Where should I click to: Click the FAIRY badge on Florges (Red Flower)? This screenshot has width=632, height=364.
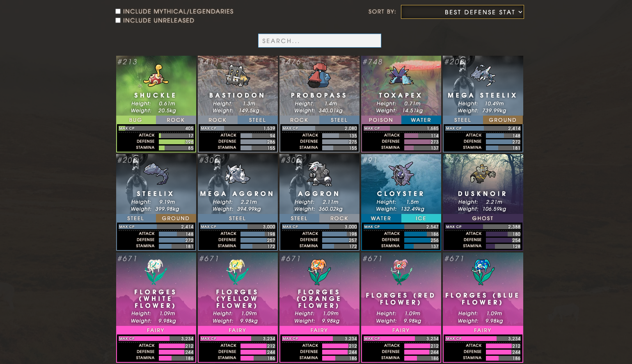click(x=401, y=330)
